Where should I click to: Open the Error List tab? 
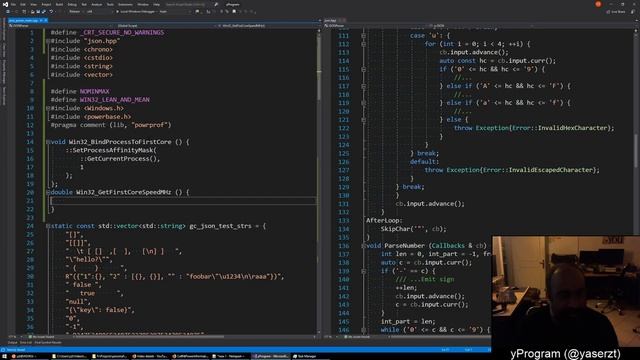click(x=26, y=342)
